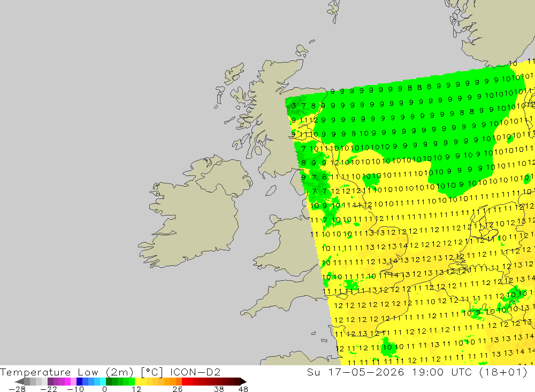Pick the dark blue swatch in the legend
The image size is (535, 392).
(80, 382)
